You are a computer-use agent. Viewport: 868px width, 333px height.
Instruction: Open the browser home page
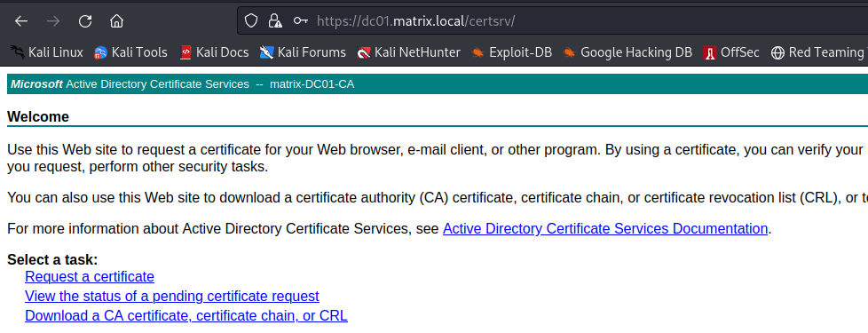pos(117,21)
